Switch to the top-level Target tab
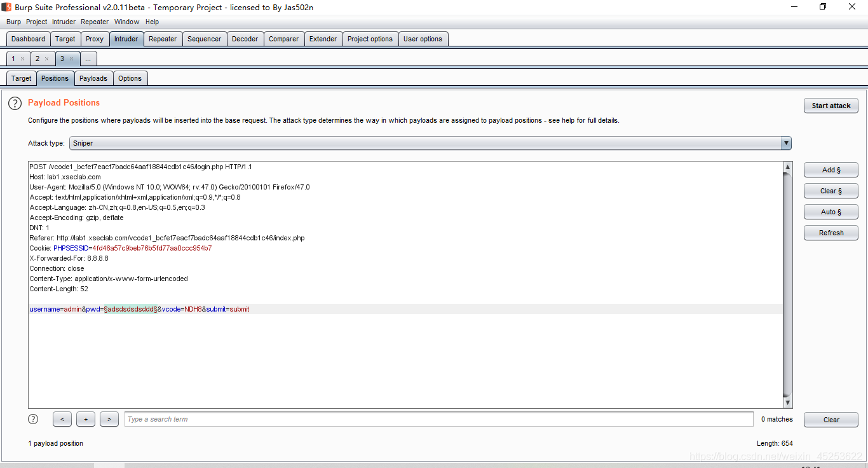 [x=65, y=39]
